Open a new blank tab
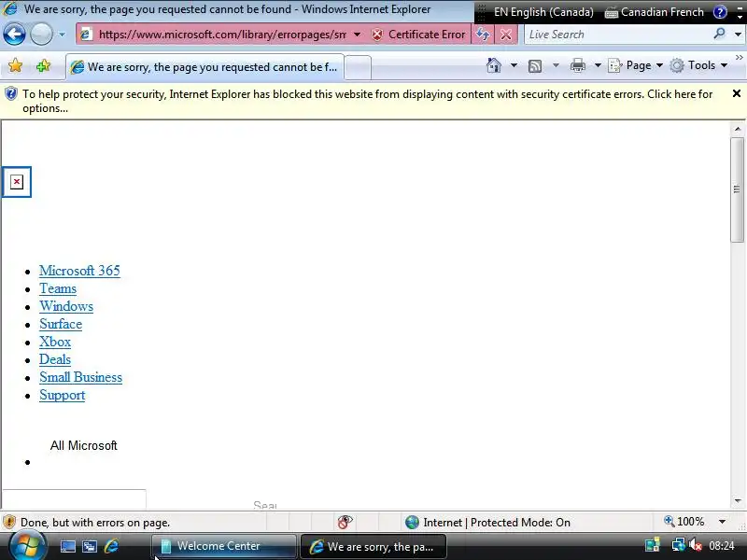 [358, 67]
